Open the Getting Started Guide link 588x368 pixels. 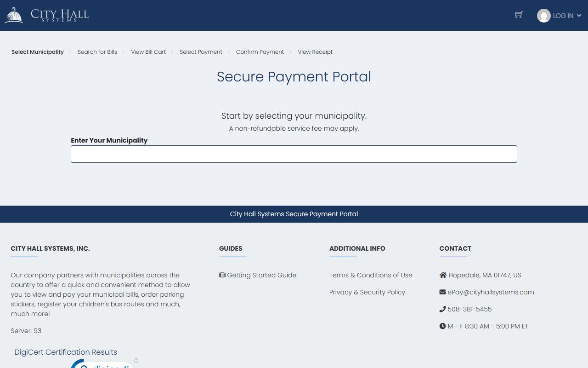click(262, 275)
